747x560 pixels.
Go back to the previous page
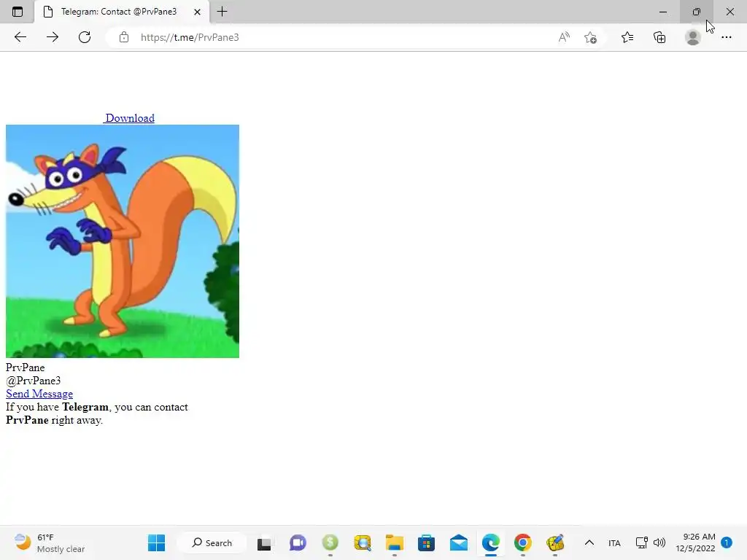click(20, 37)
